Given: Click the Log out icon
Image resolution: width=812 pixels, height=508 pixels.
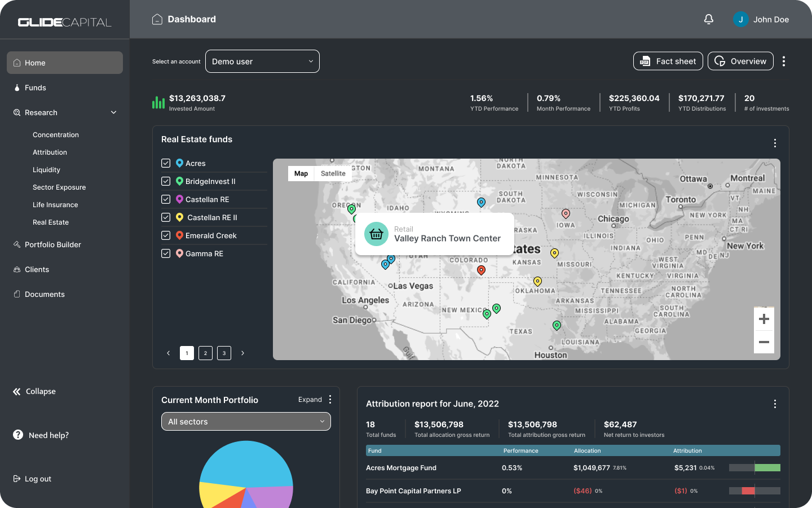Looking at the screenshot, I should 17,479.
